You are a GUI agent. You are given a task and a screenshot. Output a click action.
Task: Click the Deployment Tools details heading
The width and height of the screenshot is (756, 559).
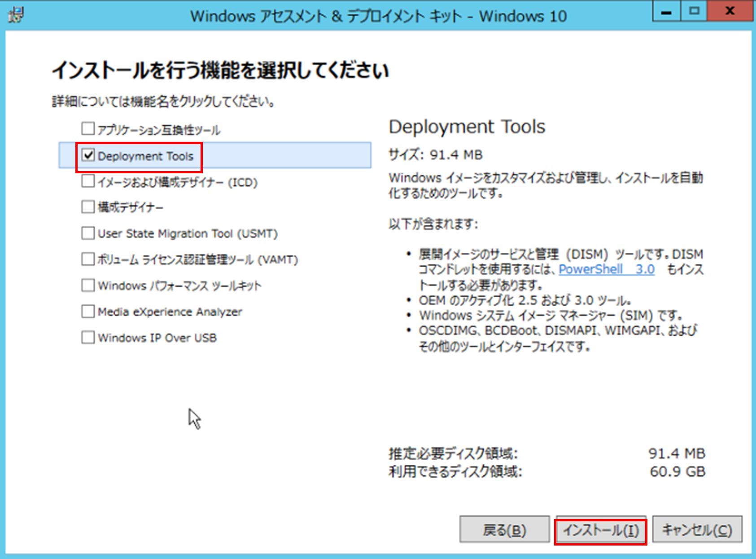[467, 127]
